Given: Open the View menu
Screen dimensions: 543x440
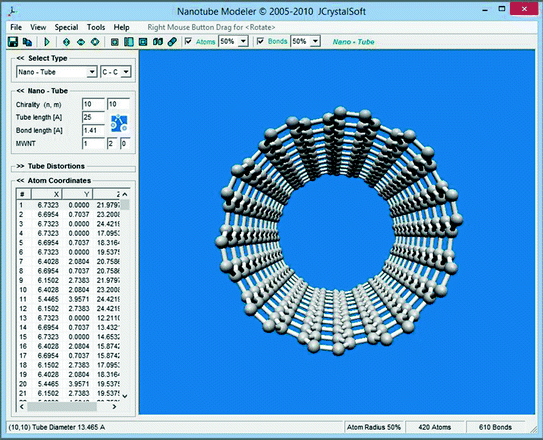Looking at the screenshot, I should [38, 27].
